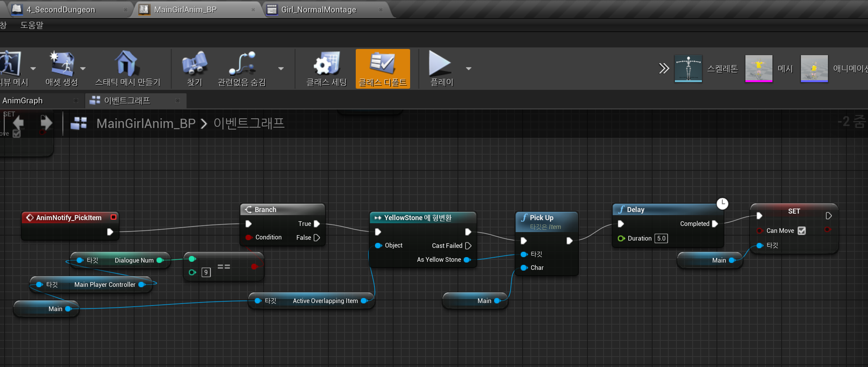Click the Delay node clock icon

722,204
